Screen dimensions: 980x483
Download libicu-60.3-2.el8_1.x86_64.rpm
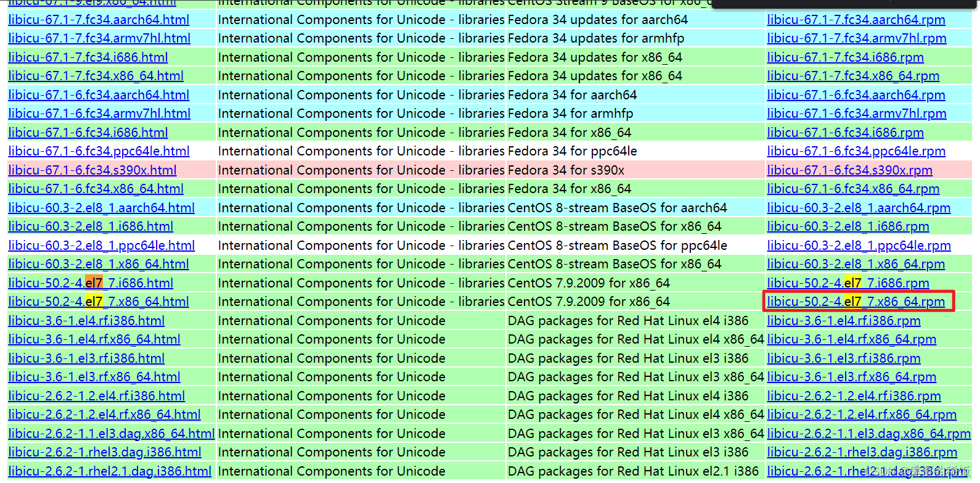pyautogui.click(x=855, y=264)
